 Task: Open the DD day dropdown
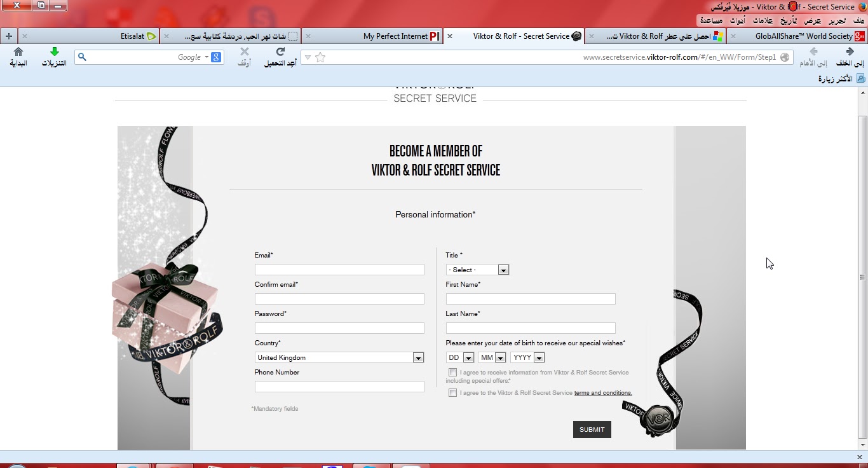point(460,357)
